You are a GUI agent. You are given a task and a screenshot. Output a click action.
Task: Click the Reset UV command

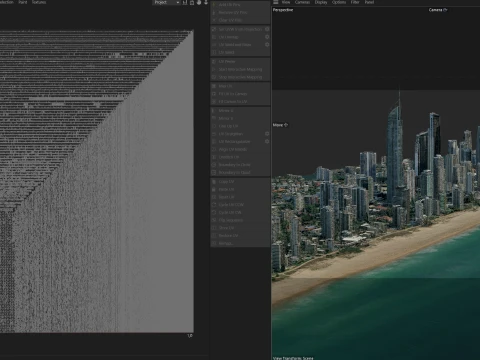[240, 197]
